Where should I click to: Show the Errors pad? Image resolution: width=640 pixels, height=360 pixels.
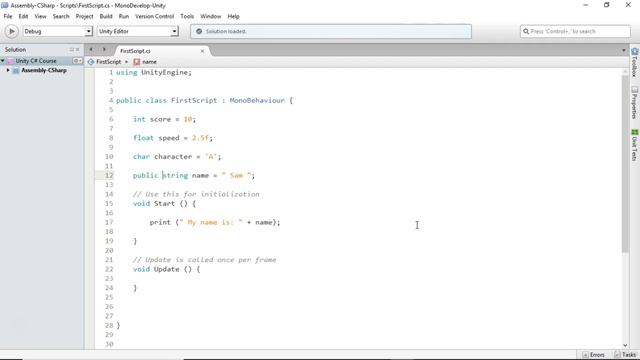click(x=594, y=355)
